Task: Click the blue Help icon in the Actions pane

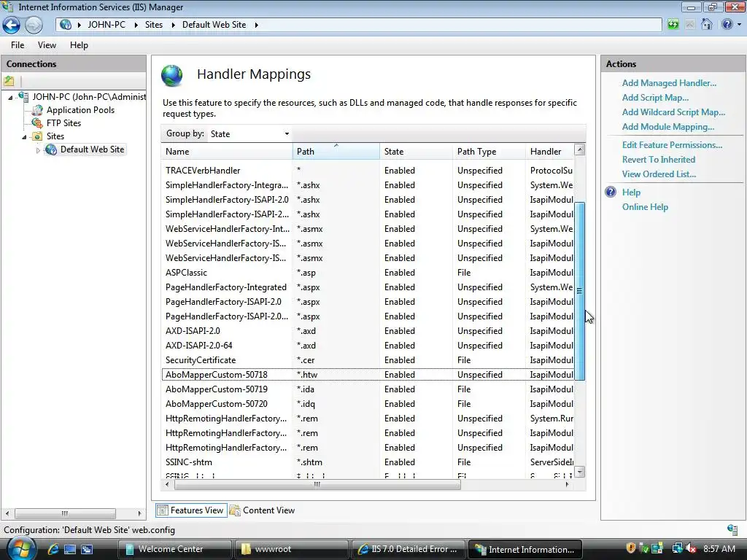Action: click(x=611, y=192)
